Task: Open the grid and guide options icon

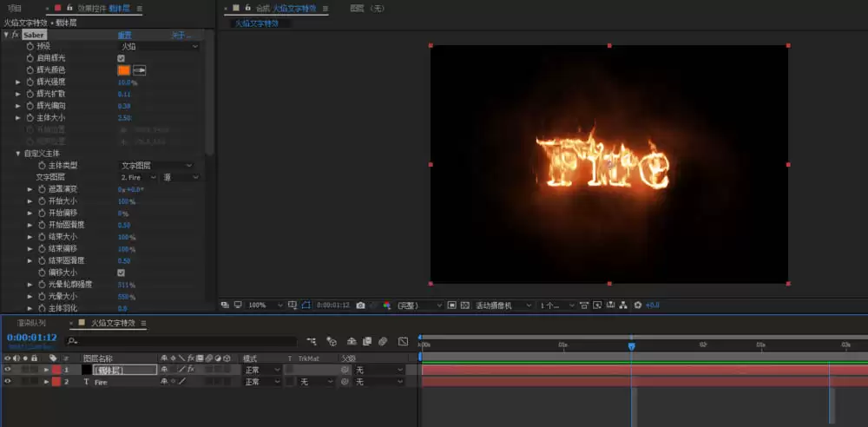Action: pos(293,305)
